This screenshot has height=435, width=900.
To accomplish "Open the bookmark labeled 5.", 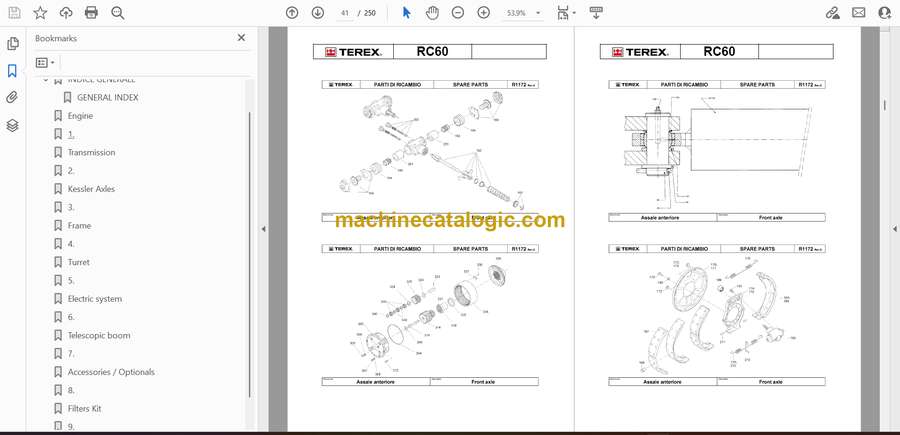I will [x=71, y=281].
